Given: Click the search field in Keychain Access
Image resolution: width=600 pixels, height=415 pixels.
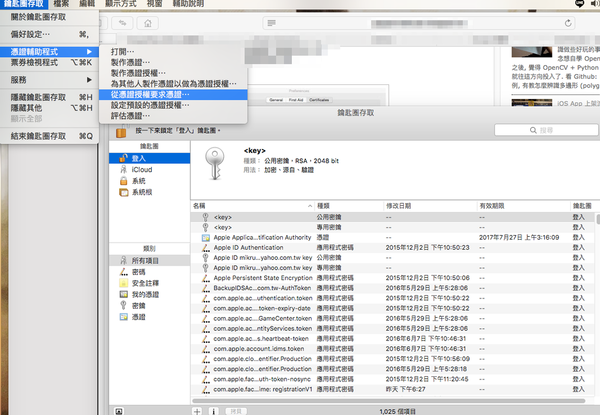Looking at the screenshot, I should pyautogui.click(x=546, y=130).
